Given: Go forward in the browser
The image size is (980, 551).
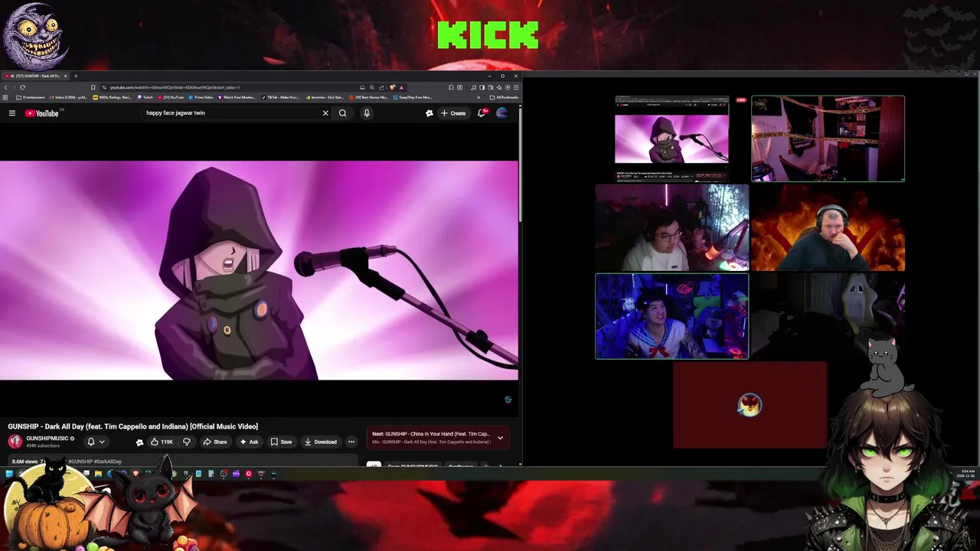Looking at the screenshot, I should [14, 87].
